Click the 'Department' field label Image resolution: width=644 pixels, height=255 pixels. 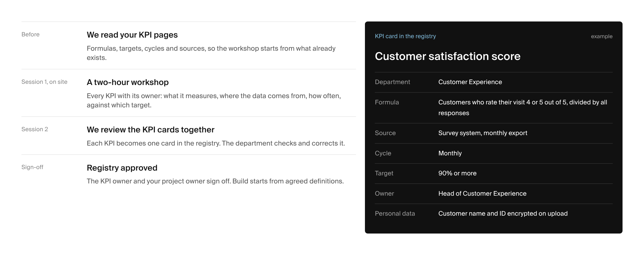[x=392, y=82]
